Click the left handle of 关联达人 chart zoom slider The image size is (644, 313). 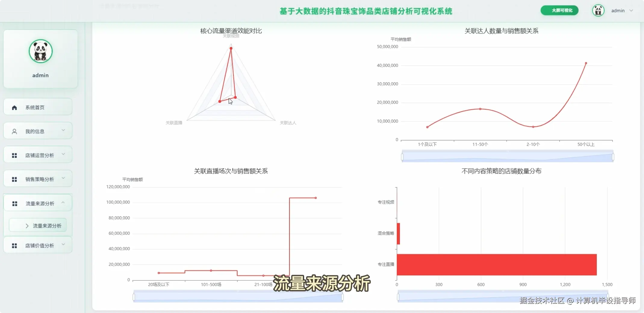[x=402, y=157]
